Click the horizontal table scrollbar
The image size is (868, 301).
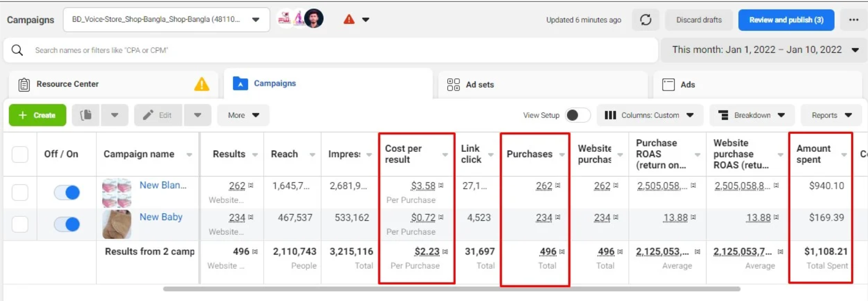[451, 289]
